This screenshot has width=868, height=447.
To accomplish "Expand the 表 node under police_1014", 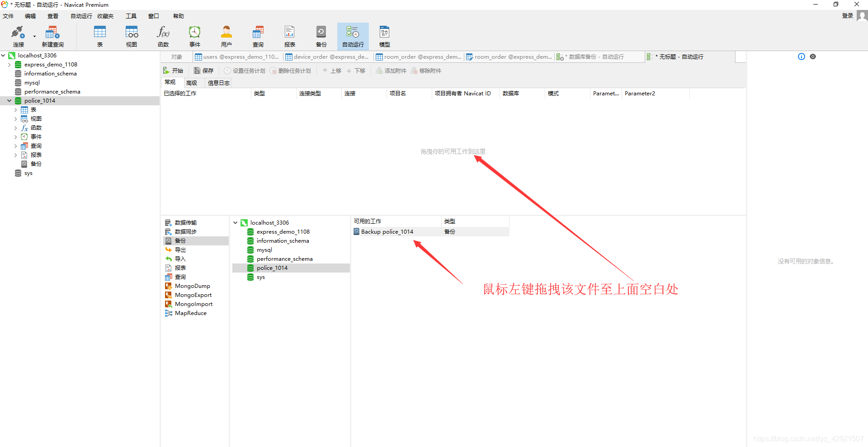I will [x=15, y=110].
